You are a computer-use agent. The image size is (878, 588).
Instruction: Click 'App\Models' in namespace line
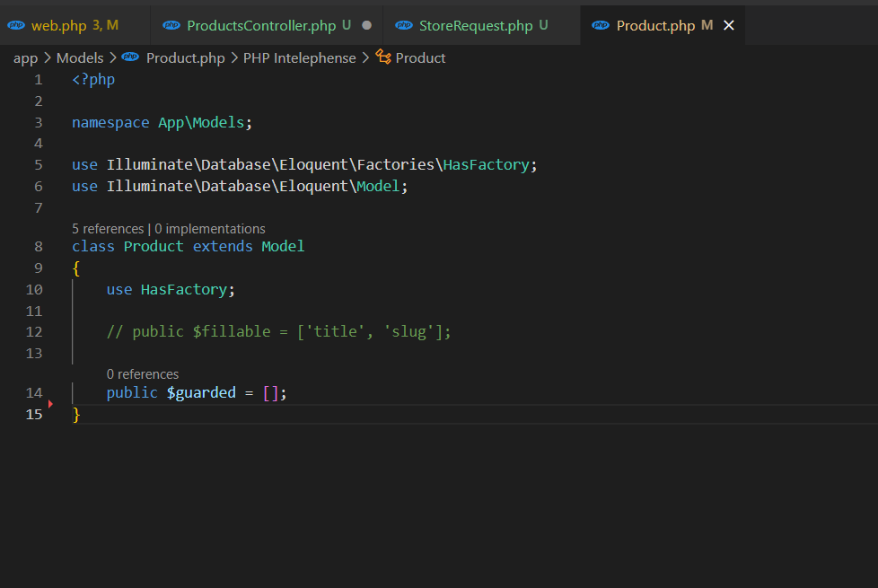201,123
